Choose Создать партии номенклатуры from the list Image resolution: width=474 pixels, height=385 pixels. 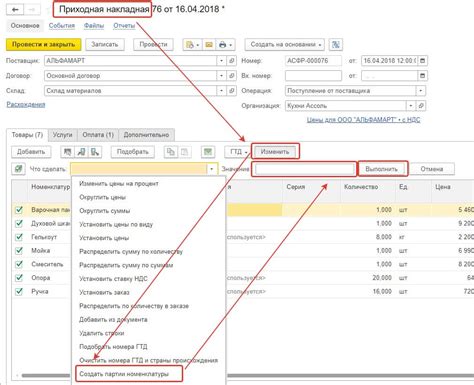pyautogui.click(x=124, y=374)
